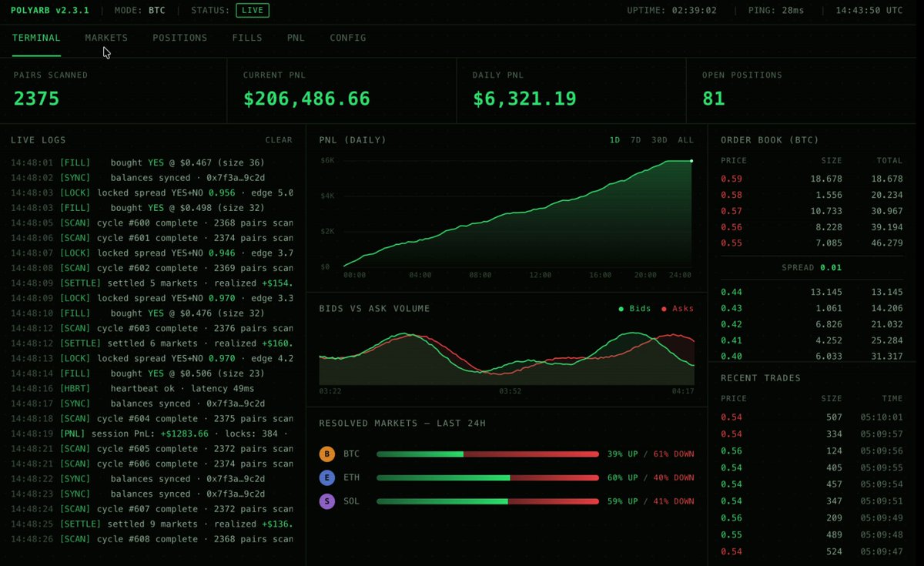Click the blue ETH coin icon
The image size is (924, 566).
tap(327, 478)
